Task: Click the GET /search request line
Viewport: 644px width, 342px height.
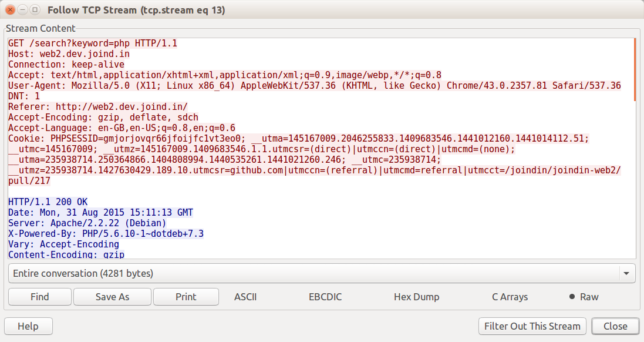Action: [x=93, y=43]
